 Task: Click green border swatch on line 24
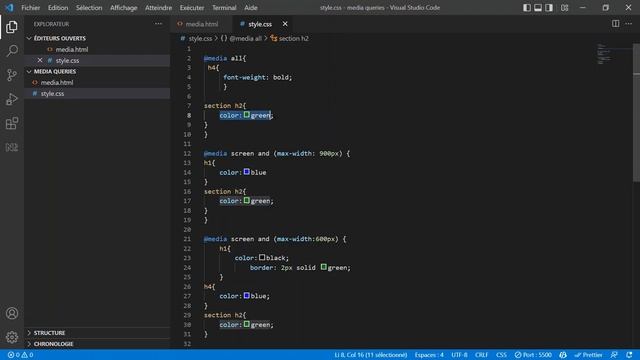coord(324,267)
